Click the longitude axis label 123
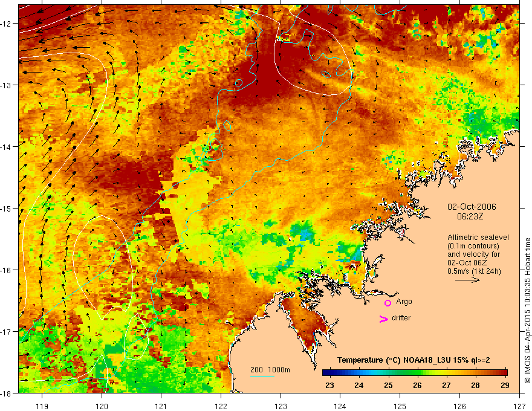The width and height of the screenshot is (532, 411). coord(281,406)
